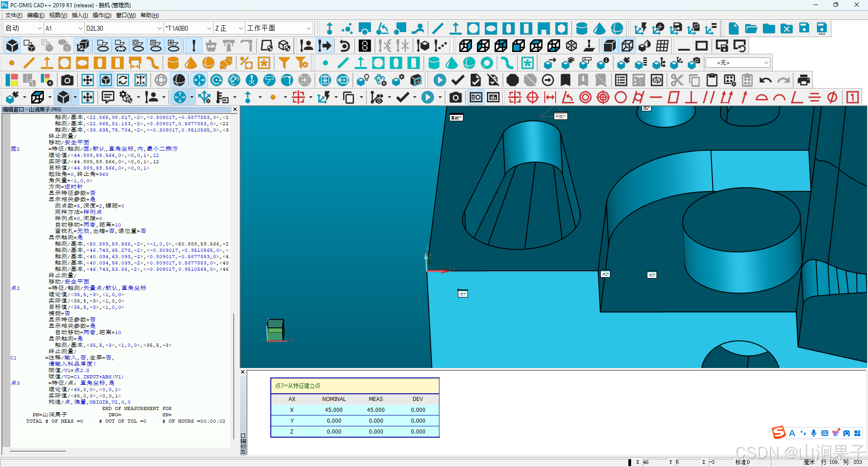Click the red perpendicularity dimension icon

pyautogui.click(x=691, y=97)
